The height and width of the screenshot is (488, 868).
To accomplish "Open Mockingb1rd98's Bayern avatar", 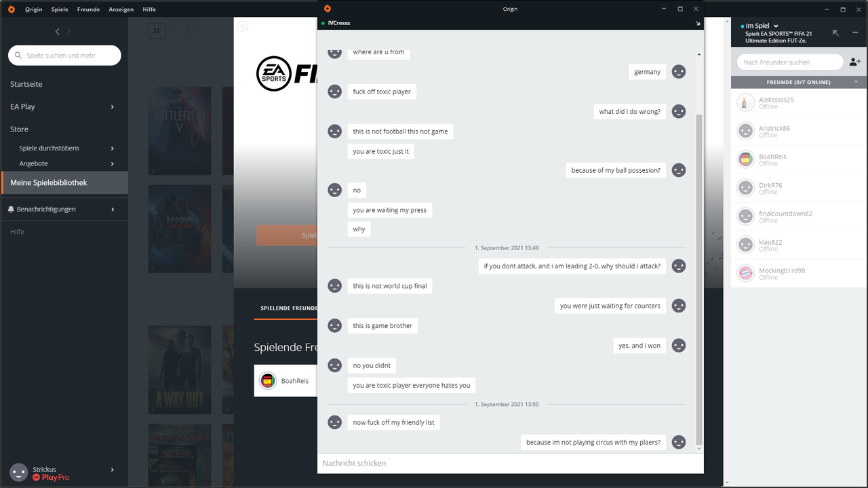I will pos(745,273).
